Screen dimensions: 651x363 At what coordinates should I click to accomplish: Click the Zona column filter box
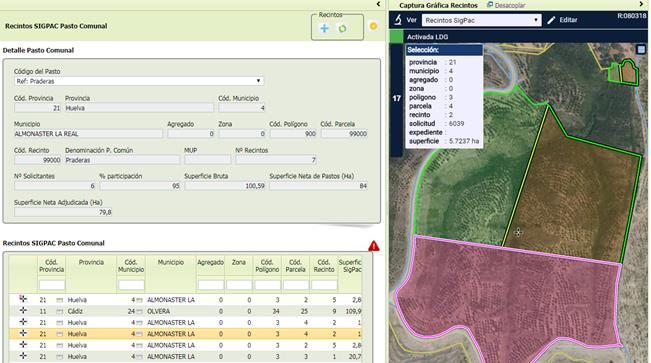tap(239, 285)
